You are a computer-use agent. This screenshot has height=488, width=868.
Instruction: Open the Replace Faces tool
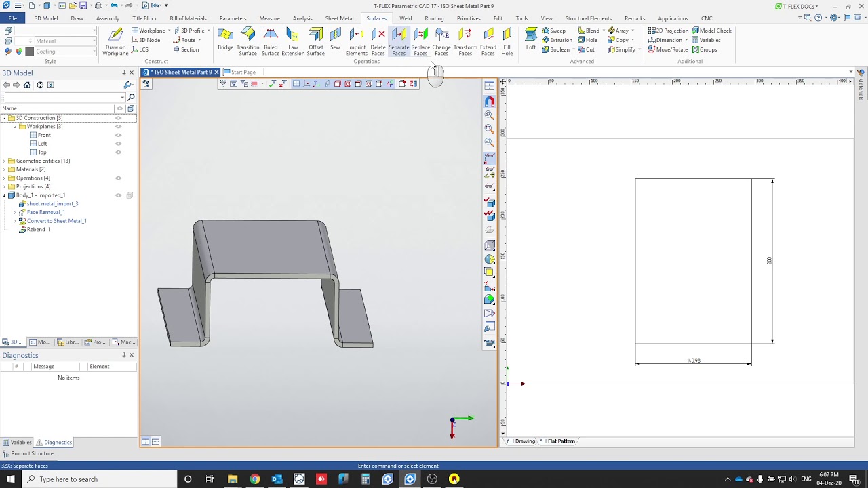click(x=420, y=41)
